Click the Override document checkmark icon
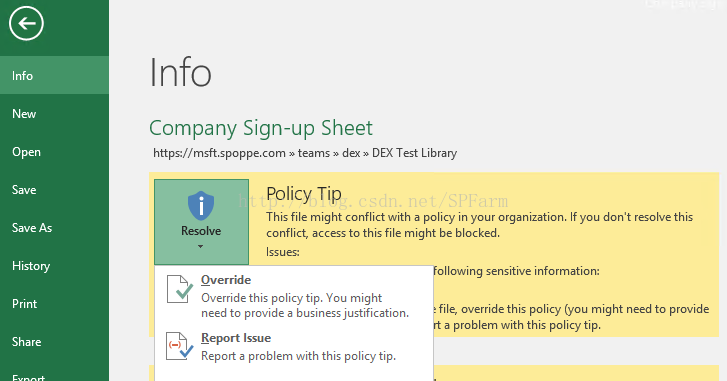Viewport: 727px width, 381px height. coord(179,289)
